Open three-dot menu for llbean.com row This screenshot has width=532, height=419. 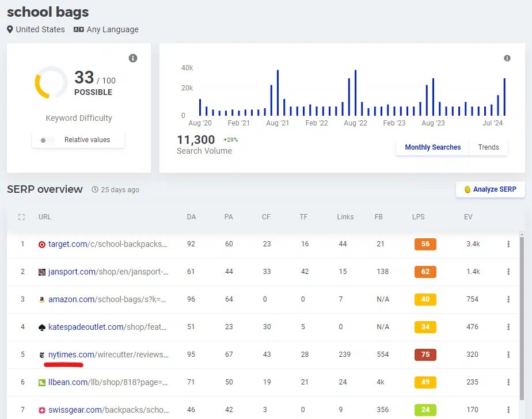[x=508, y=382]
